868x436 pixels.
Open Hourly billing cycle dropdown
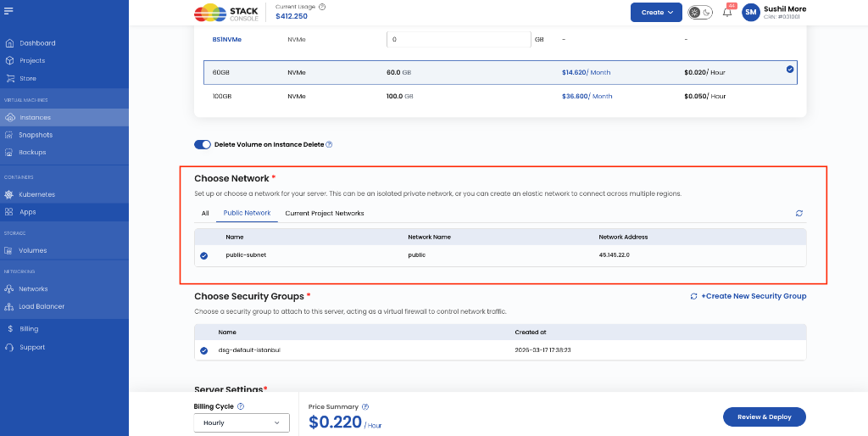tap(242, 422)
